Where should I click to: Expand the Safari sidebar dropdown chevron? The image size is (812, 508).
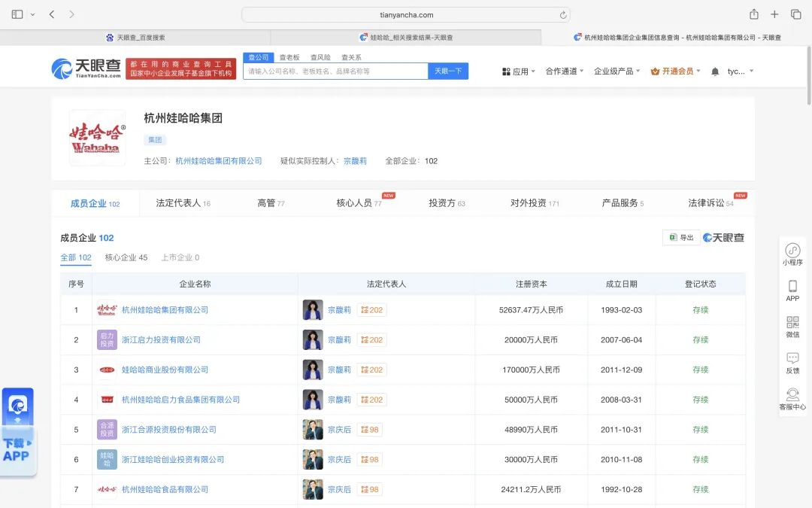[32, 14]
